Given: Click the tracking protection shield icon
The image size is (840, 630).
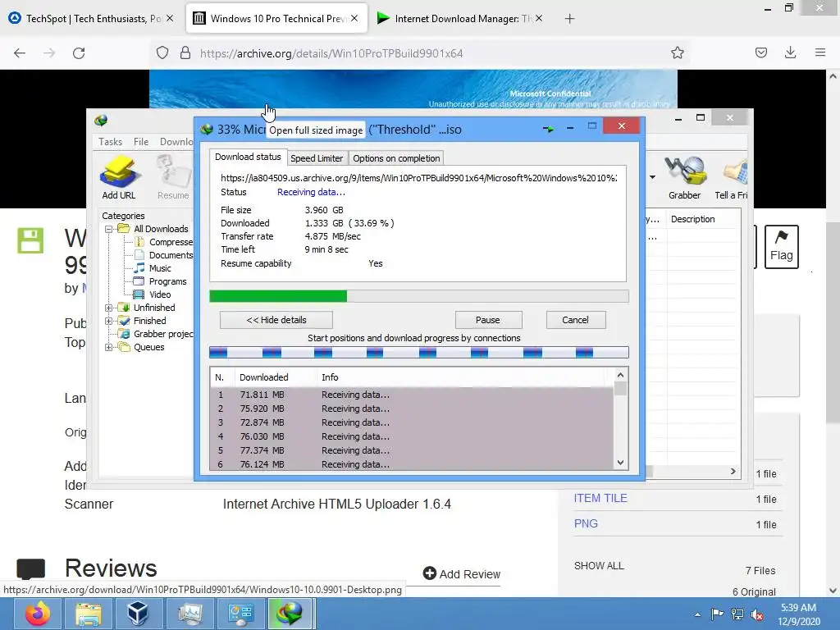Looking at the screenshot, I should [162, 52].
